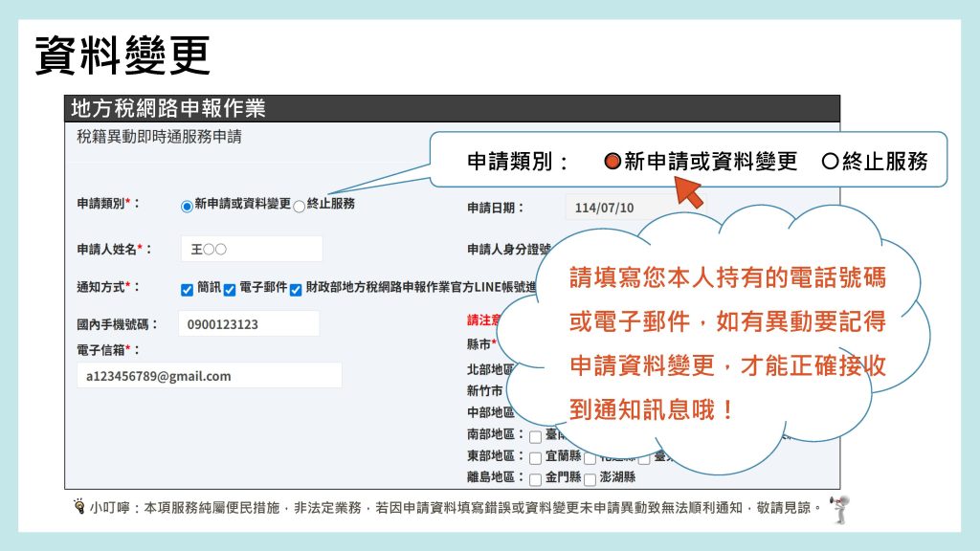Check the 宜蘭縣 checkbox under 東部地區
The image size is (980, 551).
(532, 456)
